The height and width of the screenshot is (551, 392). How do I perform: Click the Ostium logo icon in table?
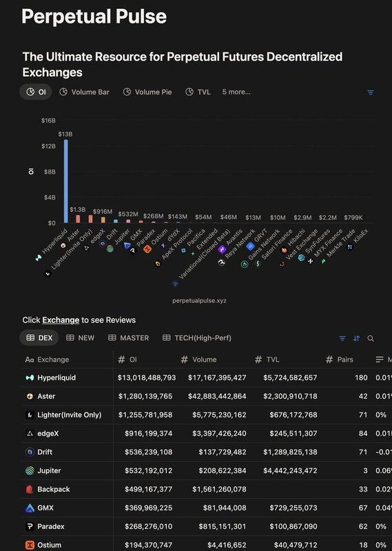[x=30, y=545]
